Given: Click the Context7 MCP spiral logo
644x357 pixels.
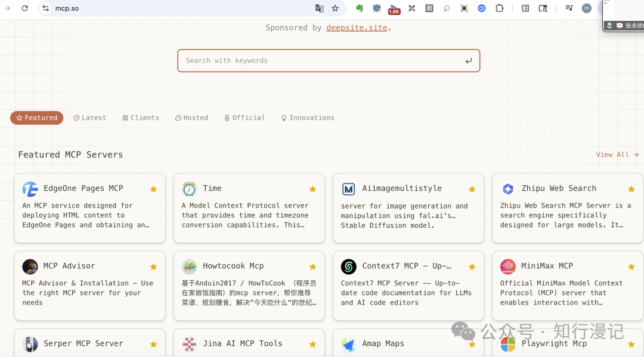Looking at the screenshot, I should click(349, 267).
